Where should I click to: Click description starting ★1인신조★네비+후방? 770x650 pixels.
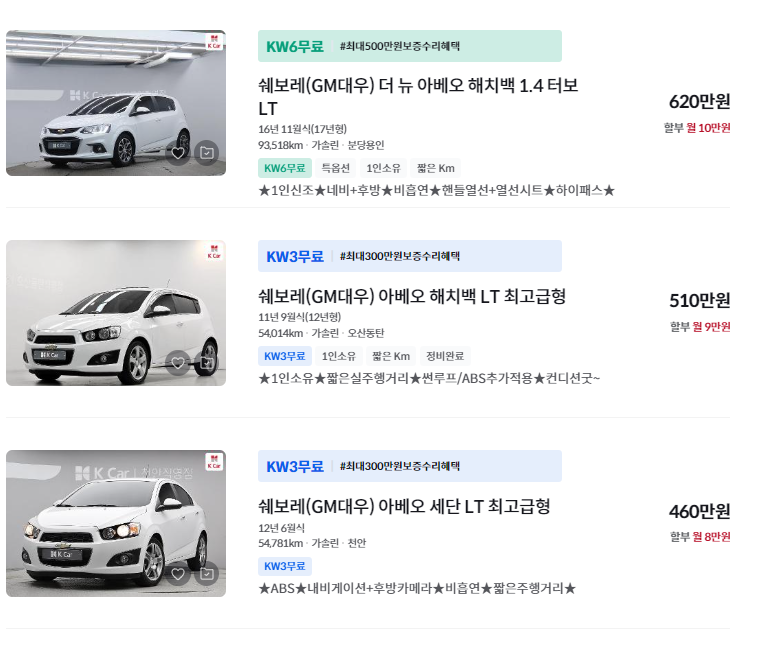tap(437, 190)
